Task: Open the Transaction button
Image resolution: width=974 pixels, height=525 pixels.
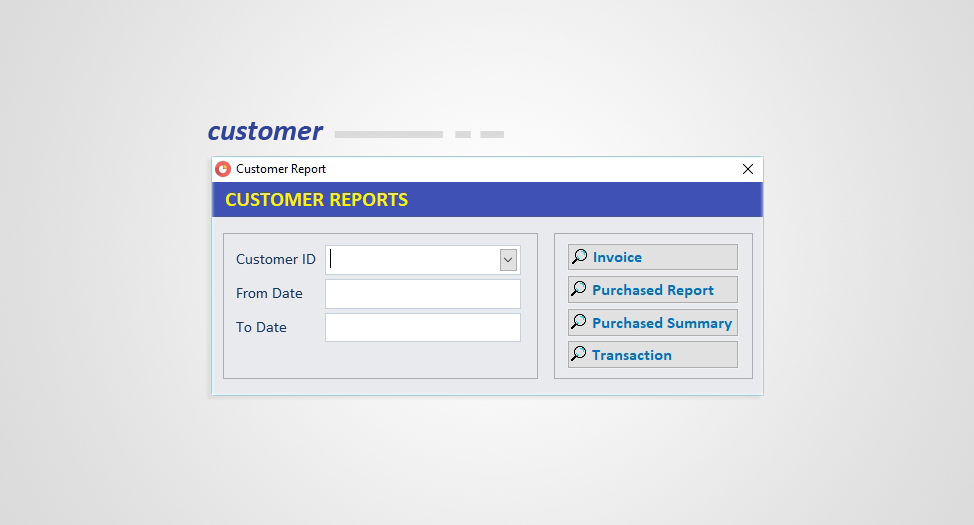Action: pyautogui.click(x=653, y=355)
